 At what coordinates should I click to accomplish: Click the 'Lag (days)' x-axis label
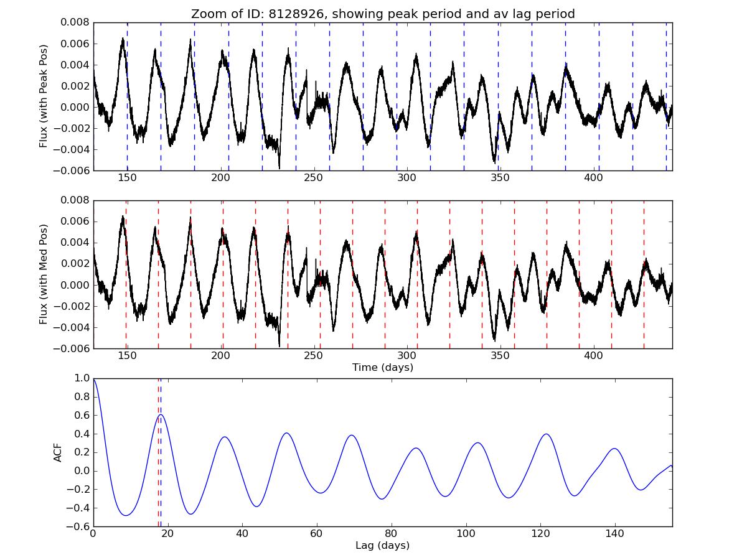(x=382, y=545)
